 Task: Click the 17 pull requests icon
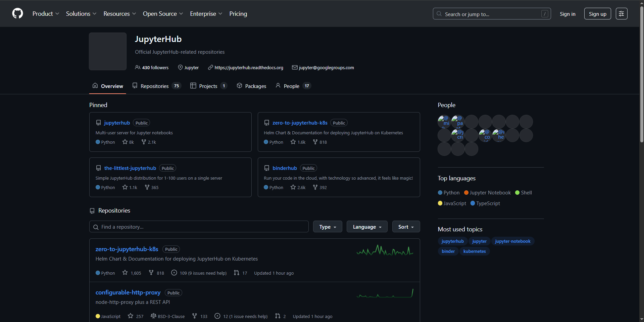coord(237,273)
